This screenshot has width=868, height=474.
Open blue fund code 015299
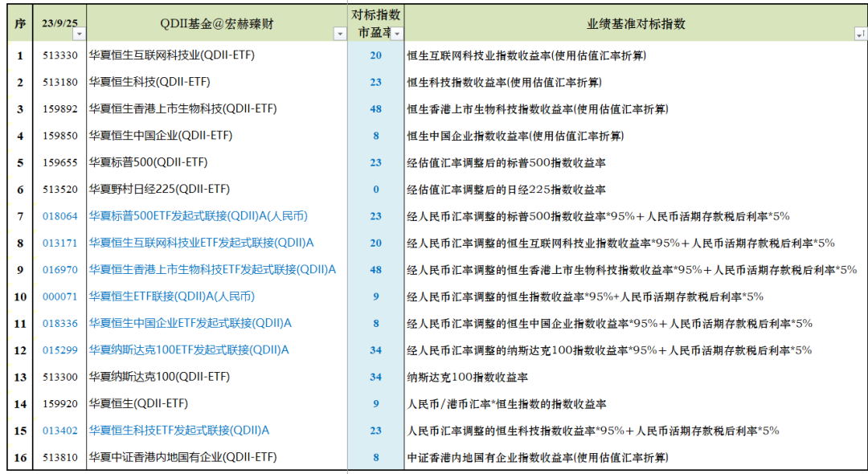[59, 350]
